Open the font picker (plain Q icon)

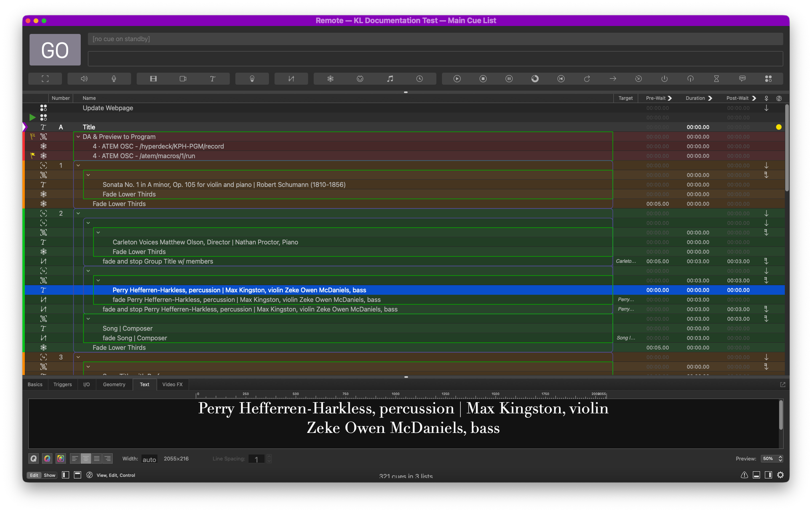34,458
